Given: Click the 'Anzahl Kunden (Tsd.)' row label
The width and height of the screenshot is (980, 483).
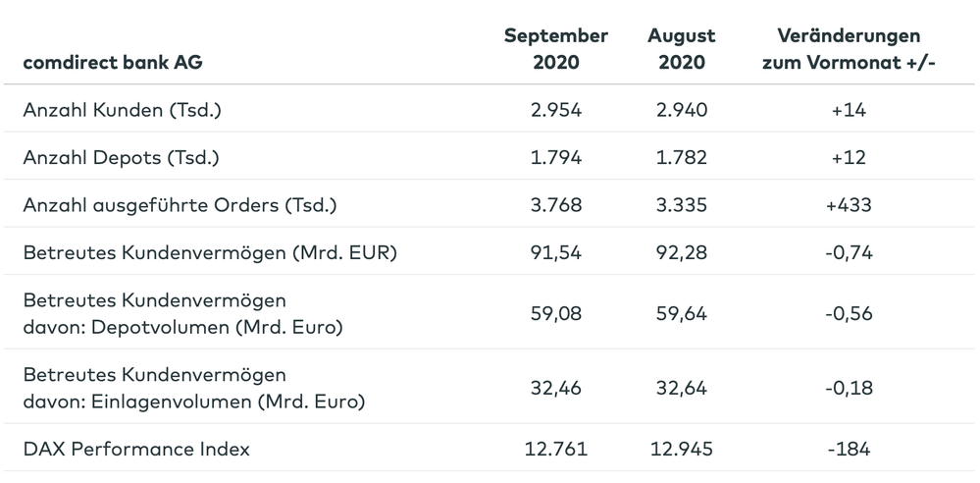Looking at the screenshot, I should click(x=123, y=110).
